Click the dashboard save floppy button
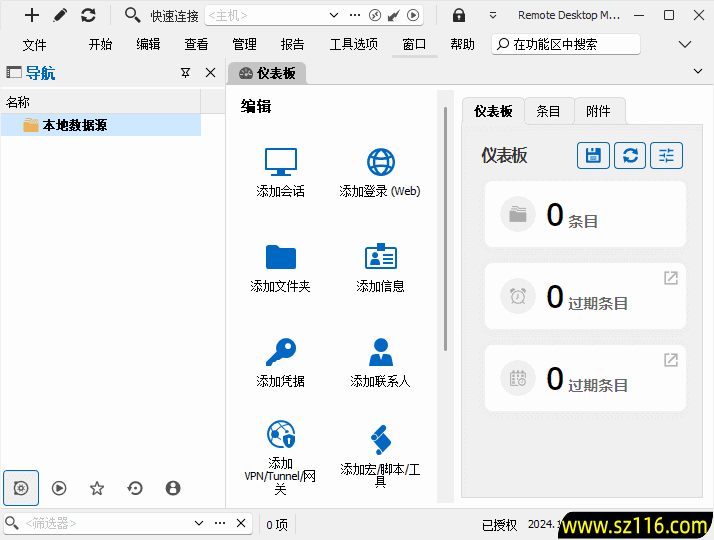Viewport: 714px width, 540px height. tap(593, 156)
